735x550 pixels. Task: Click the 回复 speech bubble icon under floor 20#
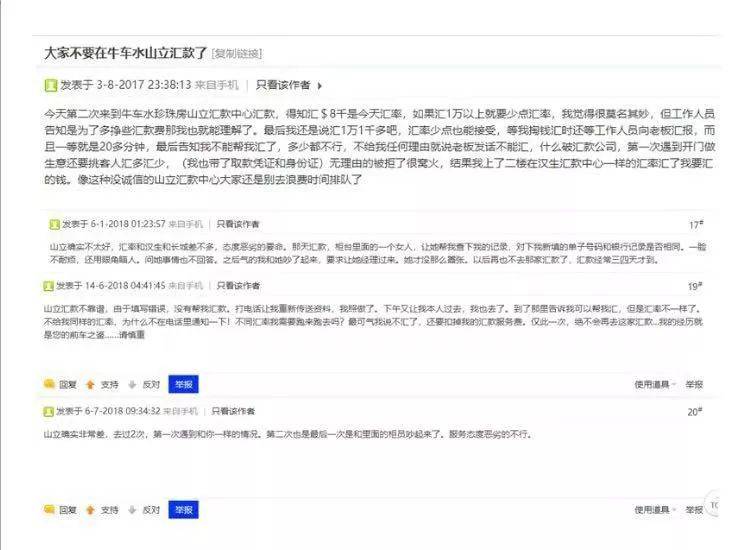49,509
